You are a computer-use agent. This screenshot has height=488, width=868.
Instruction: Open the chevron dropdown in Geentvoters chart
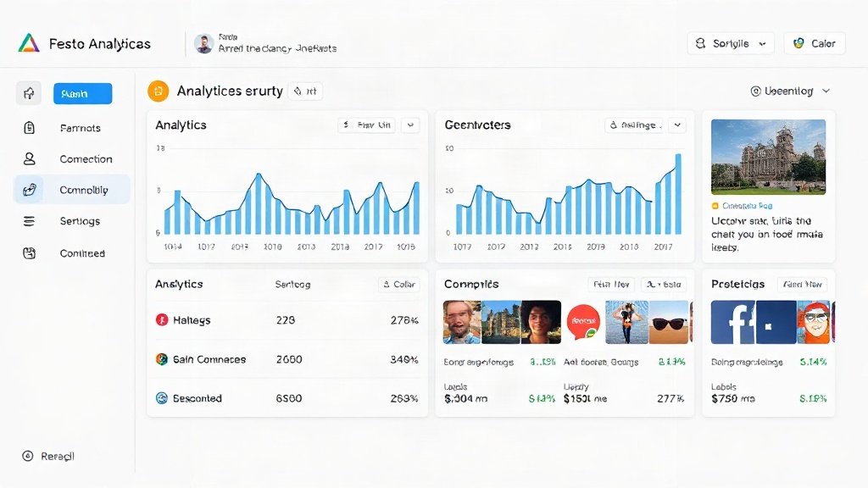coord(677,125)
